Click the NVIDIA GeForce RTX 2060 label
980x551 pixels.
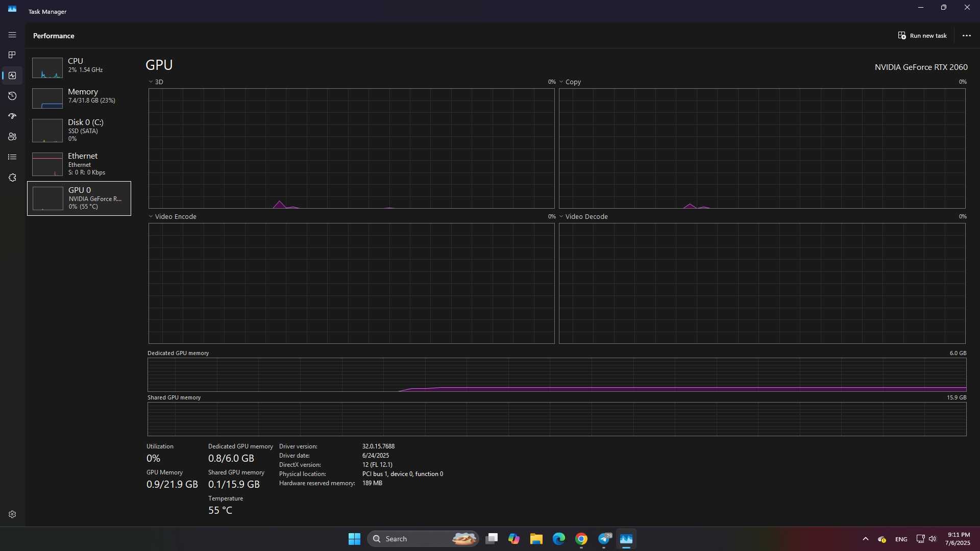[921, 67]
